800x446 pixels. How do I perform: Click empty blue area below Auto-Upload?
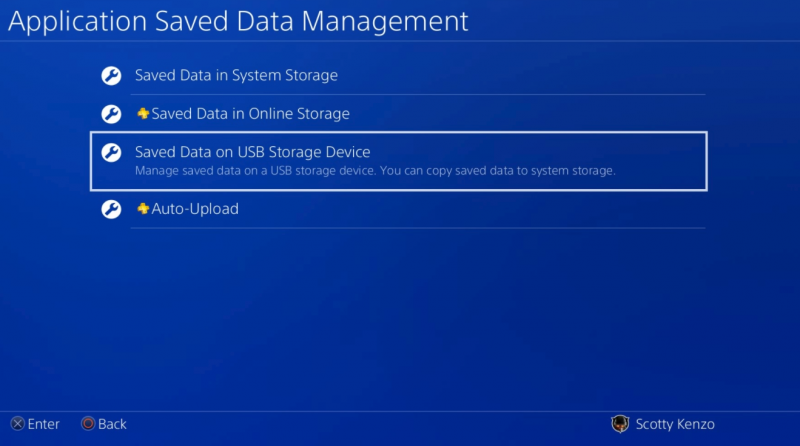[398, 316]
